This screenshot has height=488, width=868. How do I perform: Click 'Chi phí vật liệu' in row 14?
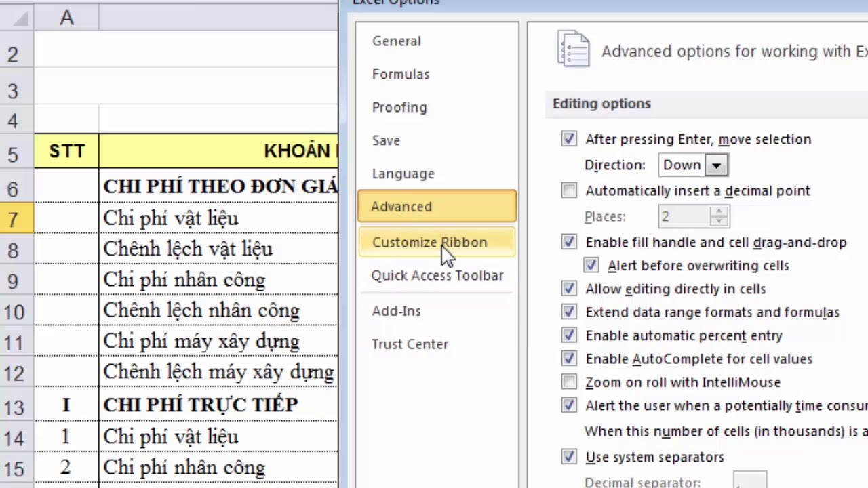[218, 437]
